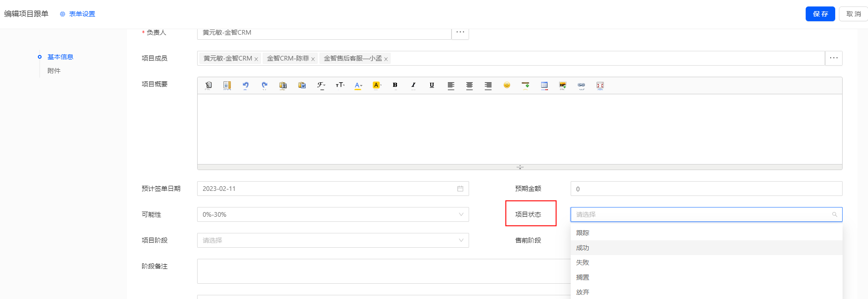
Task: Remove member 黄元敏-金智CRM tag
Action: point(256,59)
